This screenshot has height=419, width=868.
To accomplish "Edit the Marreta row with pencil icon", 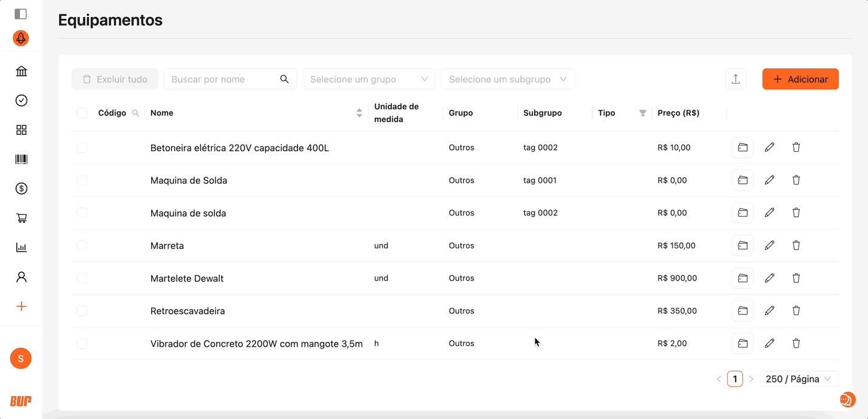I will click(769, 245).
